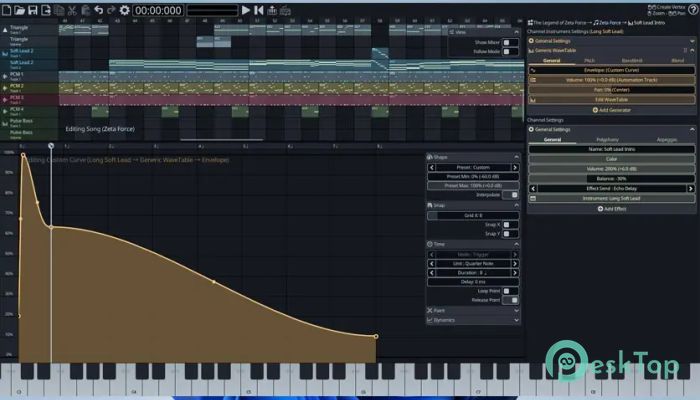Switch to the Arpeggio tab
Image resolution: width=700 pixels, height=400 pixels.
[667, 140]
